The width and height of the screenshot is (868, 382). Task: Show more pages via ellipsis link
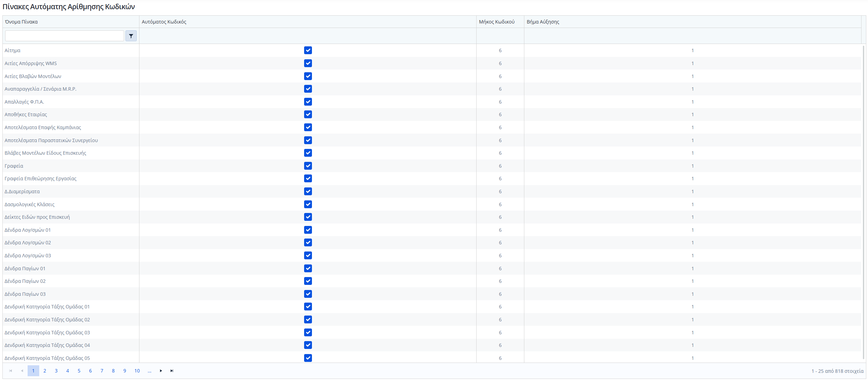tap(149, 371)
